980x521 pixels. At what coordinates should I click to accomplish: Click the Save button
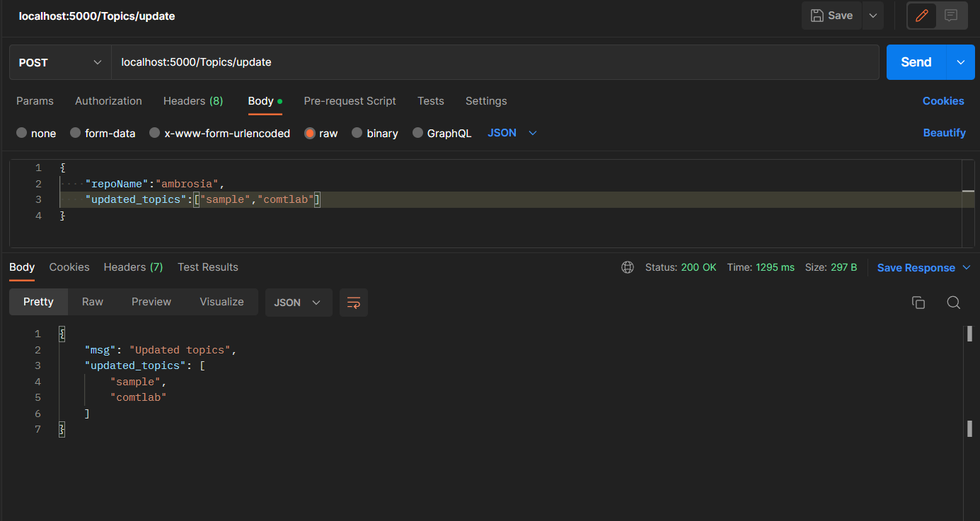[x=831, y=16]
